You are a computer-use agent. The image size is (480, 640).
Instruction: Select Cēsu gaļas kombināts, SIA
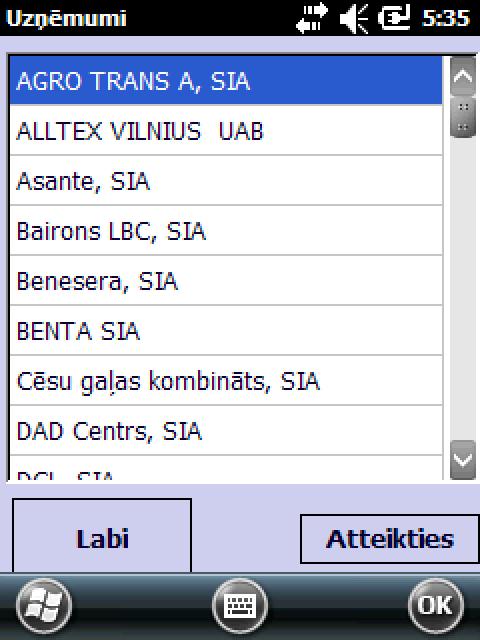pos(226,381)
